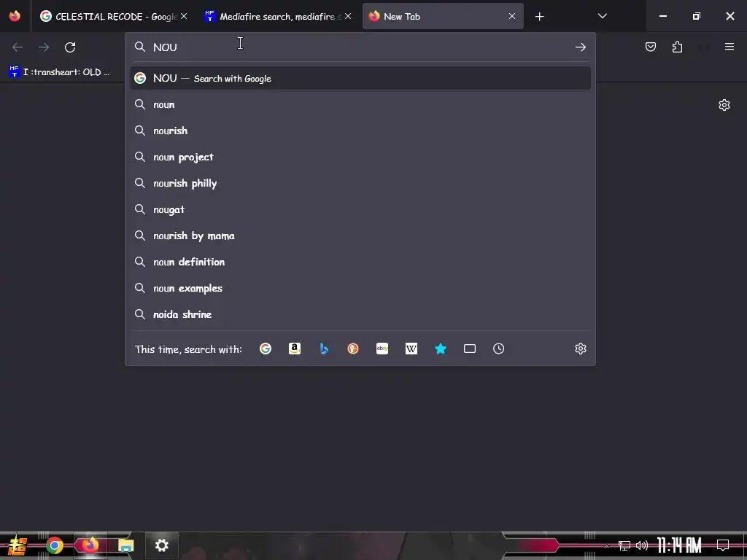This screenshot has width=747, height=560.
Task: Choose the 'noun project' suggestion
Action: (x=360, y=157)
